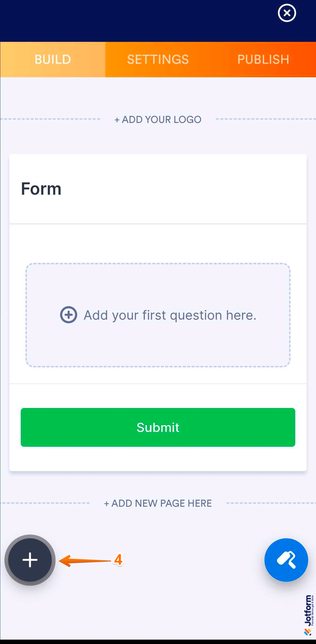This screenshot has height=644, width=316.
Task: Click the circled plus icon for first question
Action: (x=69, y=315)
